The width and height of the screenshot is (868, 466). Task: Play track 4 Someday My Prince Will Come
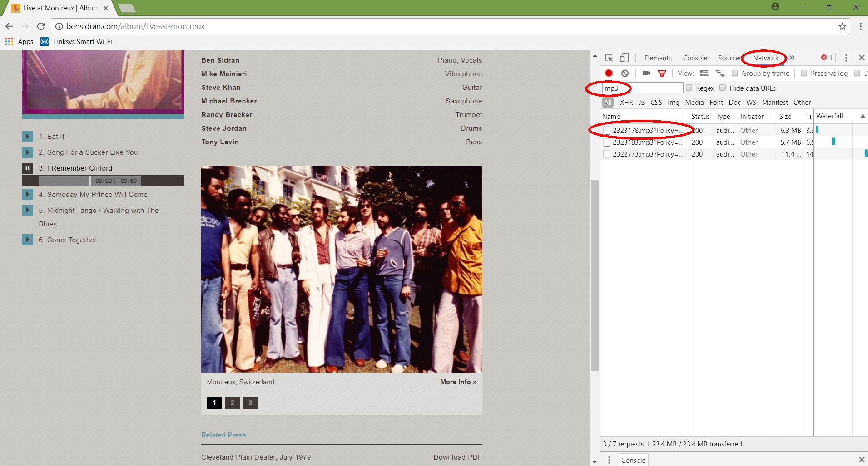click(27, 195)
